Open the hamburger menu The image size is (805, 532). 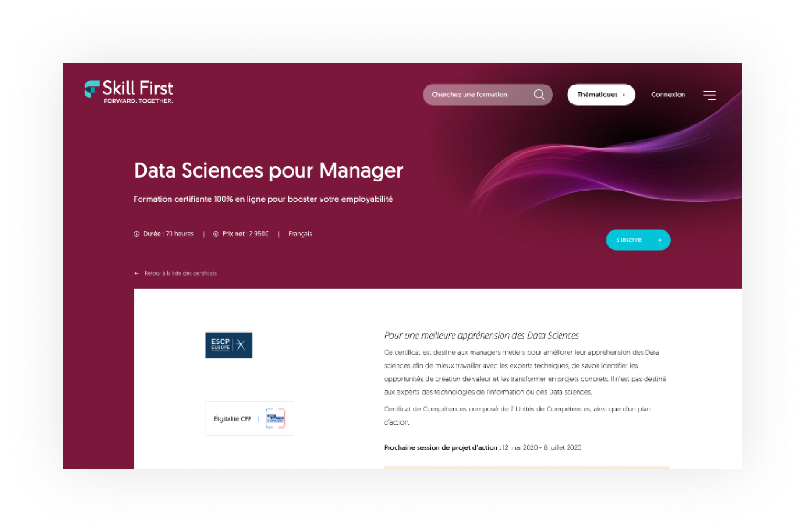pyautogui.click(x=709, y=96)
